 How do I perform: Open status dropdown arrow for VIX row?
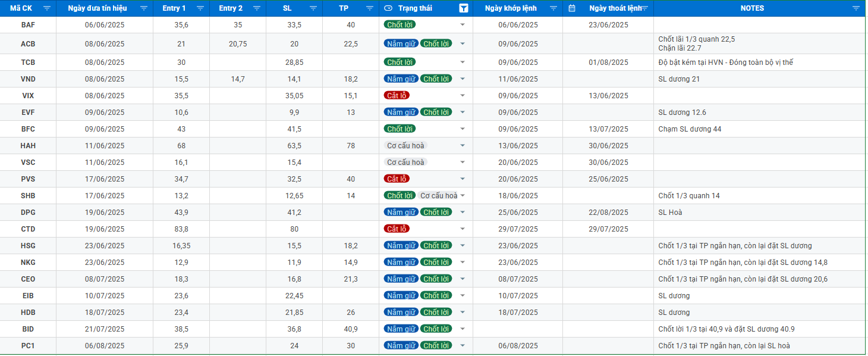tap(463, 96)
